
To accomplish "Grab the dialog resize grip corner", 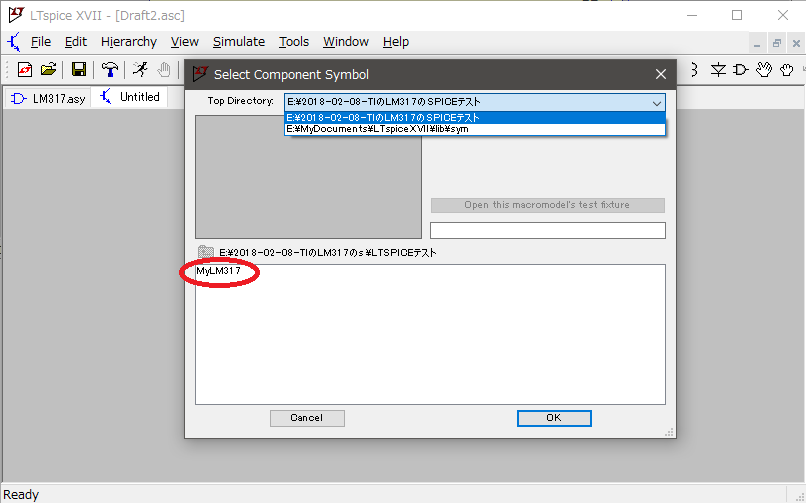I will (669, 433).
